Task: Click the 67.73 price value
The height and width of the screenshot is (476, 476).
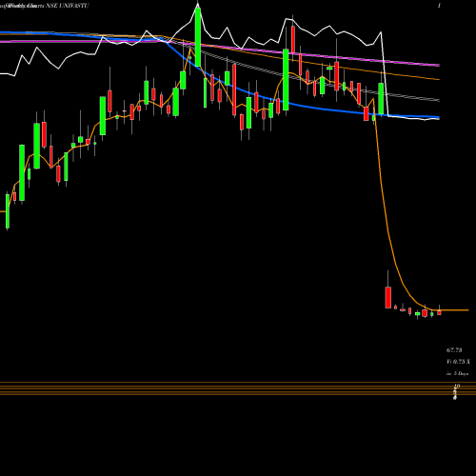Action: tap(454, 350)
